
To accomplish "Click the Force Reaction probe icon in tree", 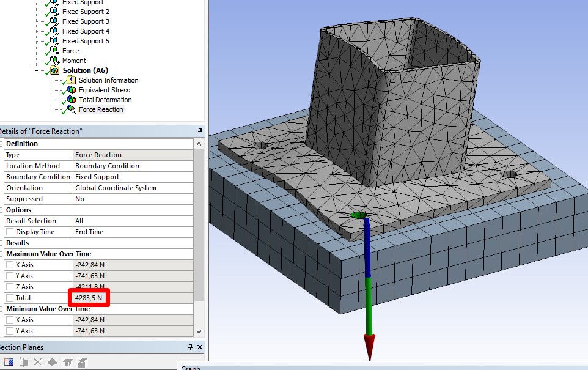I will pyautogui.click(x=72, y=109).
